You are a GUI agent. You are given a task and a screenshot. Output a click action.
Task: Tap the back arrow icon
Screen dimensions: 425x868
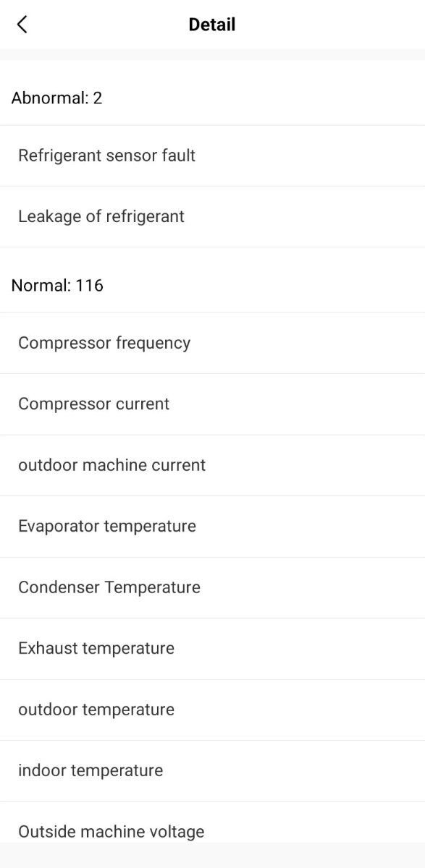(x=22, y=25)
